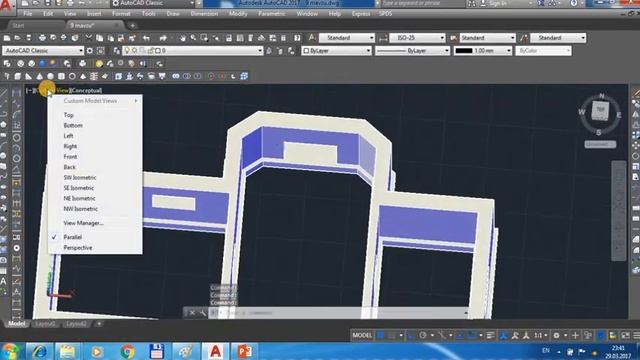Screen dimensions: 640x360
Task: Click the Union solids icon
Action: pos(176,76)
